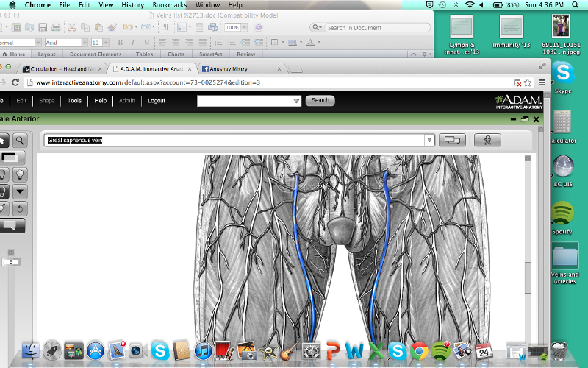Click the layer depth slider showing 5
The height and width of the screenshot is (368, 588).
[x=12, y=262]
